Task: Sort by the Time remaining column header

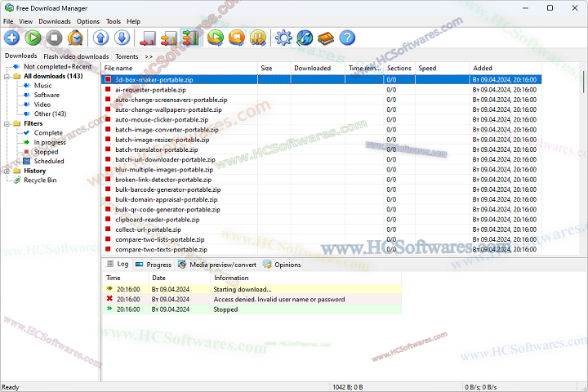Action: point(365,68)
